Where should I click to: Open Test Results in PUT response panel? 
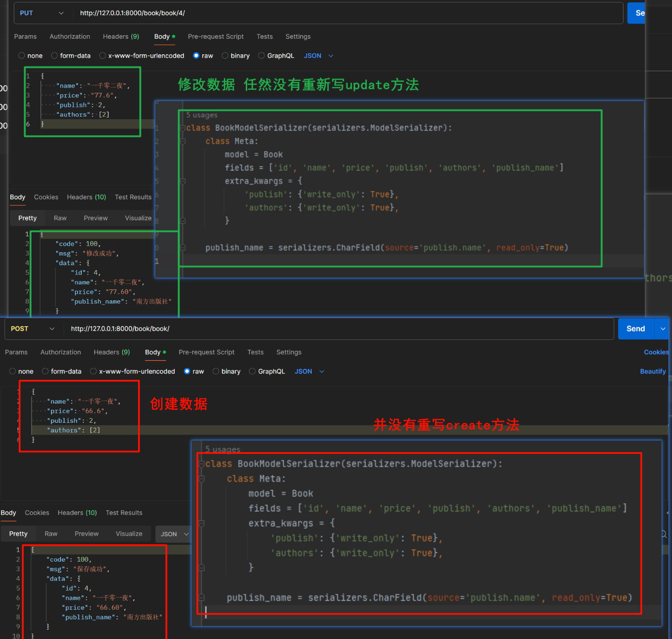coord(133,197)
